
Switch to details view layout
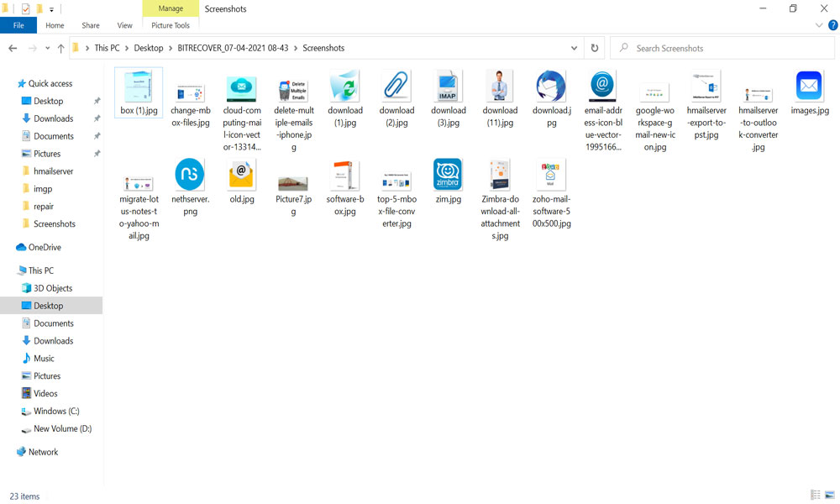point(816,495)
